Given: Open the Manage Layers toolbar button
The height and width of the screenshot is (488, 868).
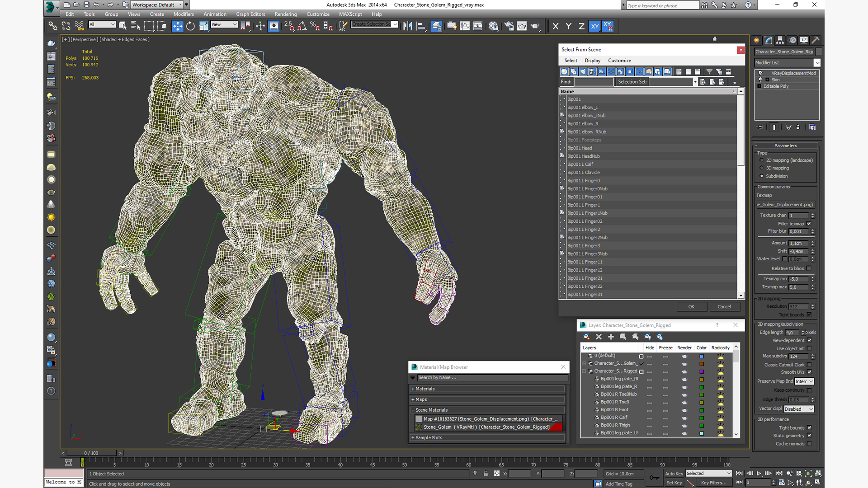Looking at the screenshot, I should (x=436, y=26).
